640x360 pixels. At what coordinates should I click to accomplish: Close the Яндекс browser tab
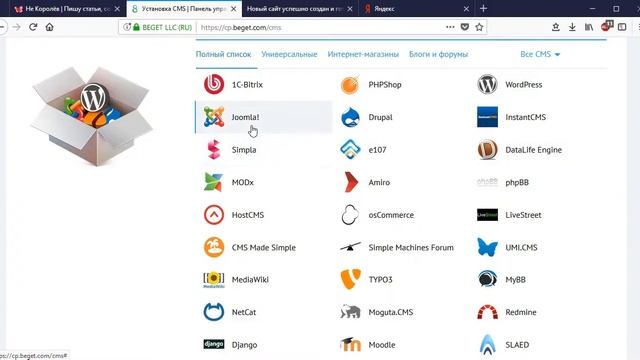pos(466,9)
